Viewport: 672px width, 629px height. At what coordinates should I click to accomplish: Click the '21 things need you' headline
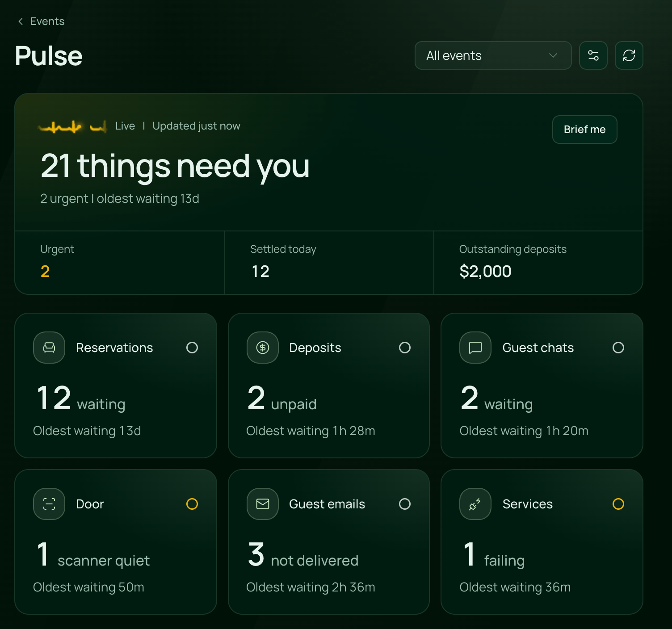coord(175,166)
